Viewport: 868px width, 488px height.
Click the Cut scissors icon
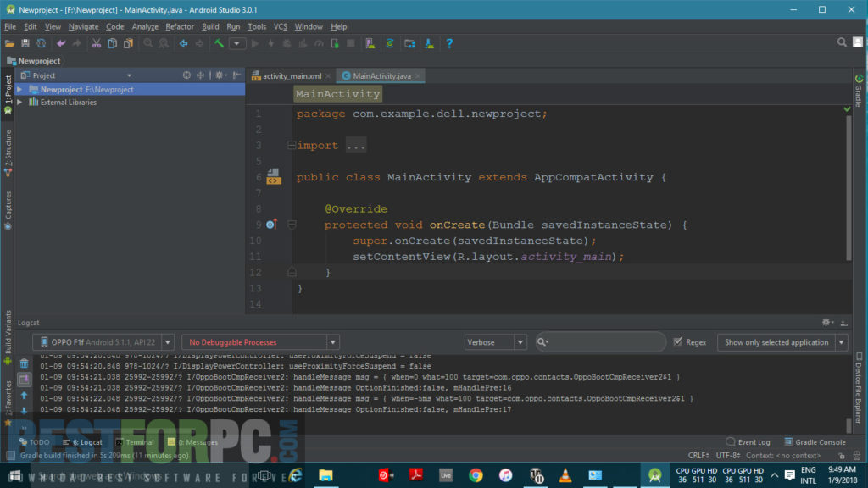[97, 43]
